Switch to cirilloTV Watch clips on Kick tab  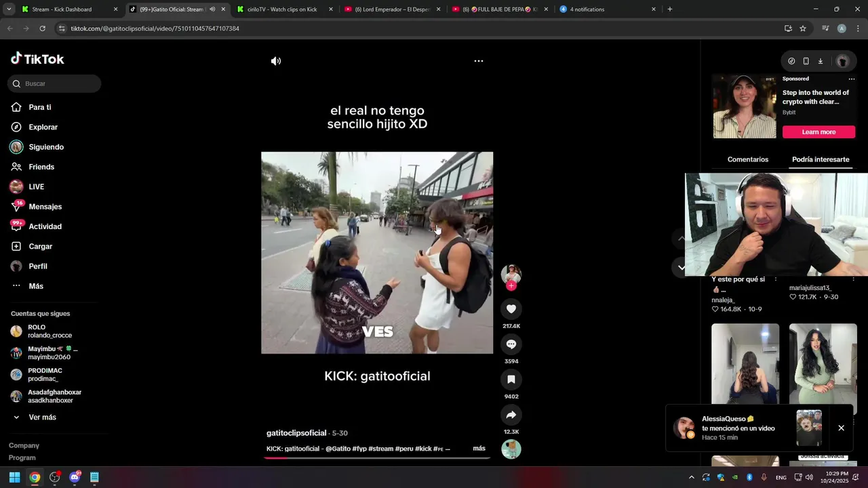tap(285, 9)
